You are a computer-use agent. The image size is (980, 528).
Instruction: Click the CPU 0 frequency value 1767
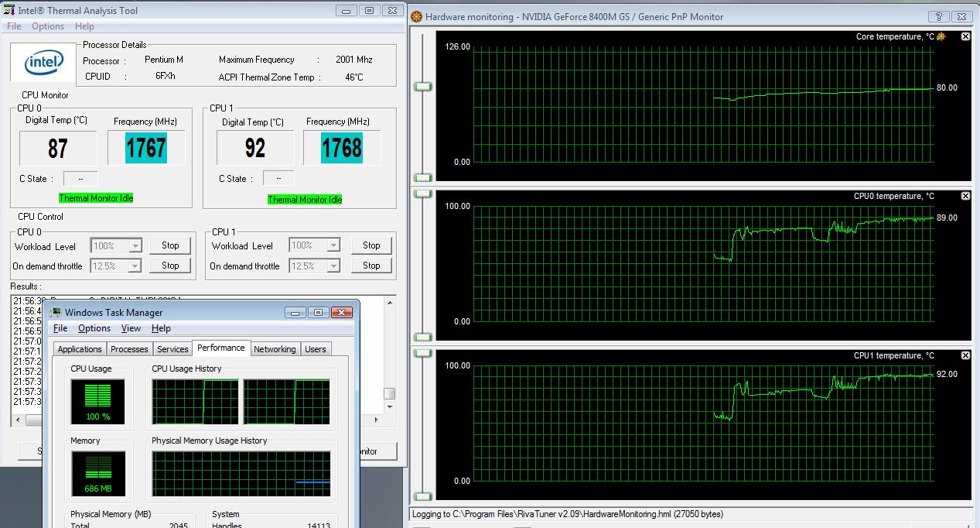[x=146, y=148]
